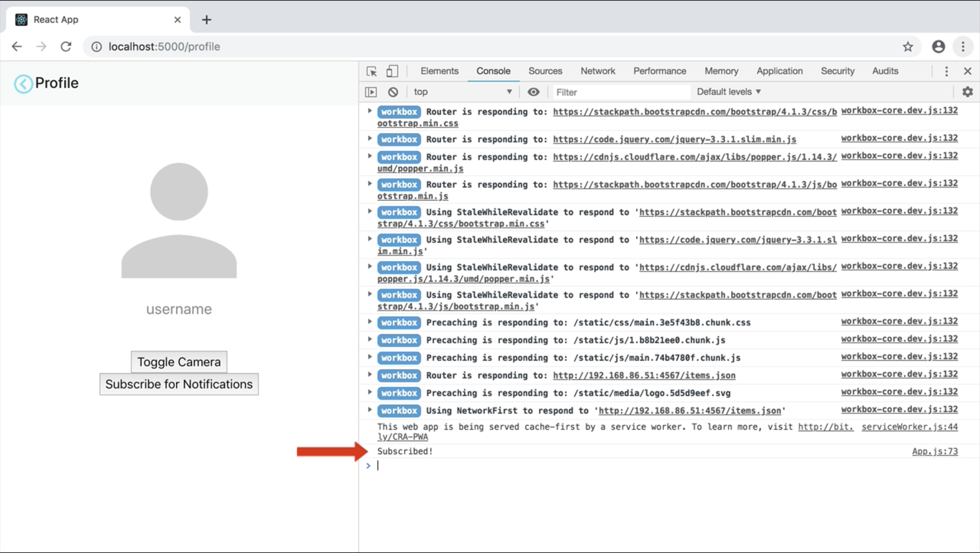Show the console sidebar panel icon

tap(371, 92)
